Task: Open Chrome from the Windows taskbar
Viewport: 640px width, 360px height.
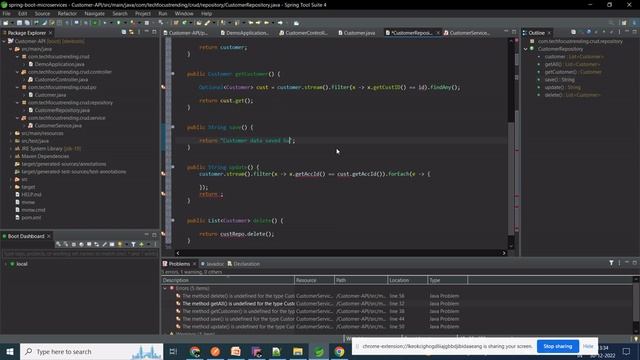Action: tap(339, 351)
